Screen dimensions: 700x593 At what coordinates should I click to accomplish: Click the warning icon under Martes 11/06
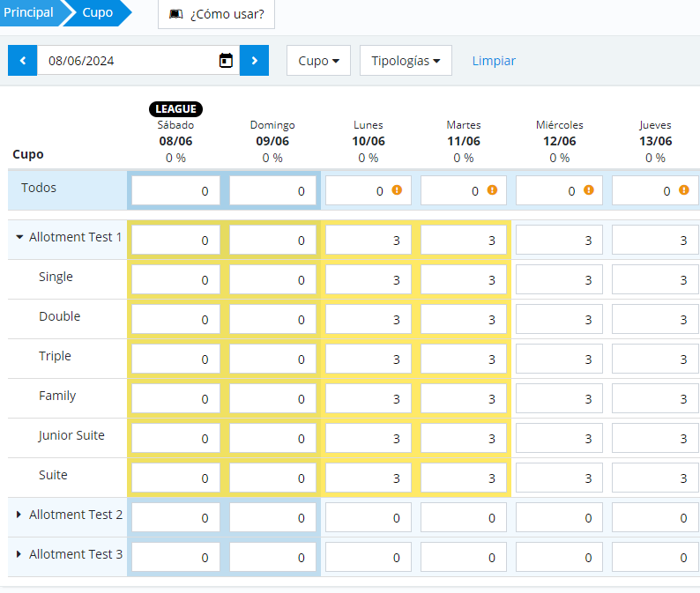click(x=492, y=190)
